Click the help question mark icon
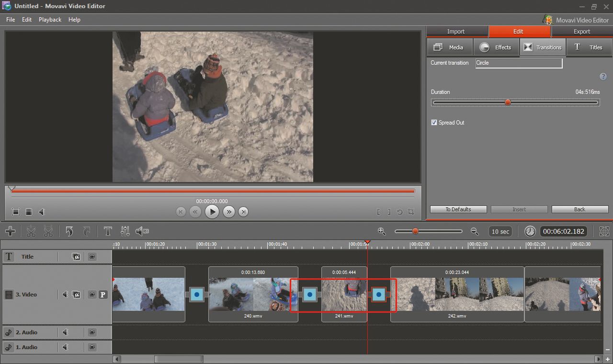The width and height of the screenshot is (613, 364). [x=603, y=77]
